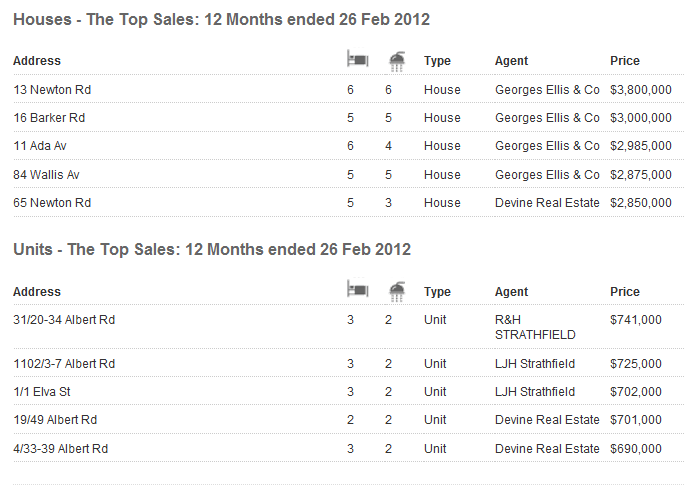This screenshot has height=502, width=685.
Task: Open the 4/33-39 Albert Rd unit
Action: click(x=61, y=449)
